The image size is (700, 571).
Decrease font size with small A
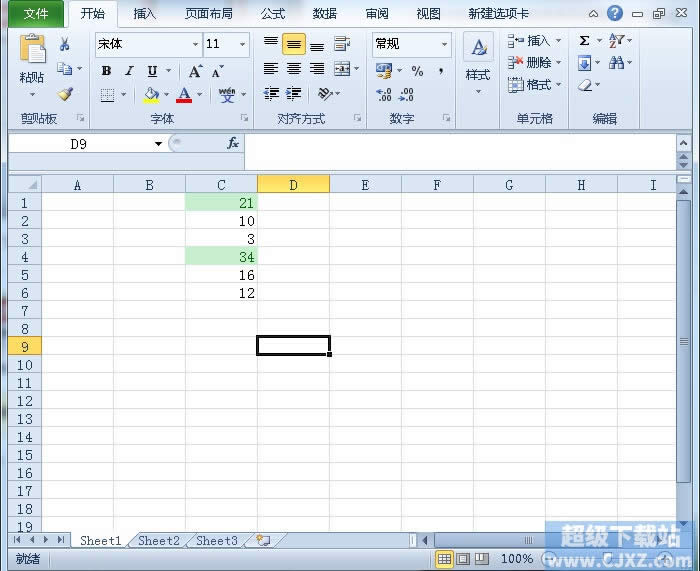(x=217, y=71)
